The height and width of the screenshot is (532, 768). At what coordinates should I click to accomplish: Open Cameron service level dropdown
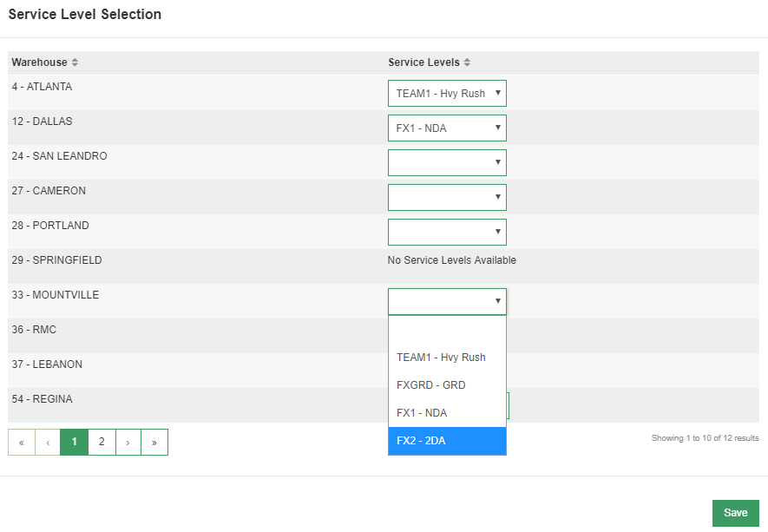click(x=447, y=197)
